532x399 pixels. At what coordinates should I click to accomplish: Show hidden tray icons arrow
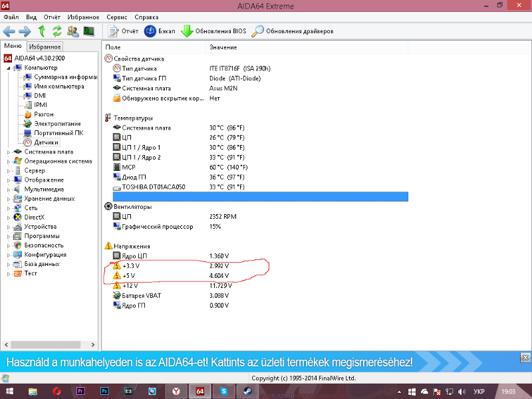[x=399, y=392]
